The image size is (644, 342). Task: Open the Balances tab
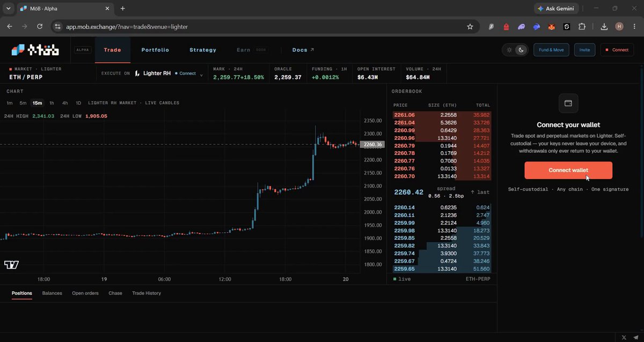[x=52, y=293]
